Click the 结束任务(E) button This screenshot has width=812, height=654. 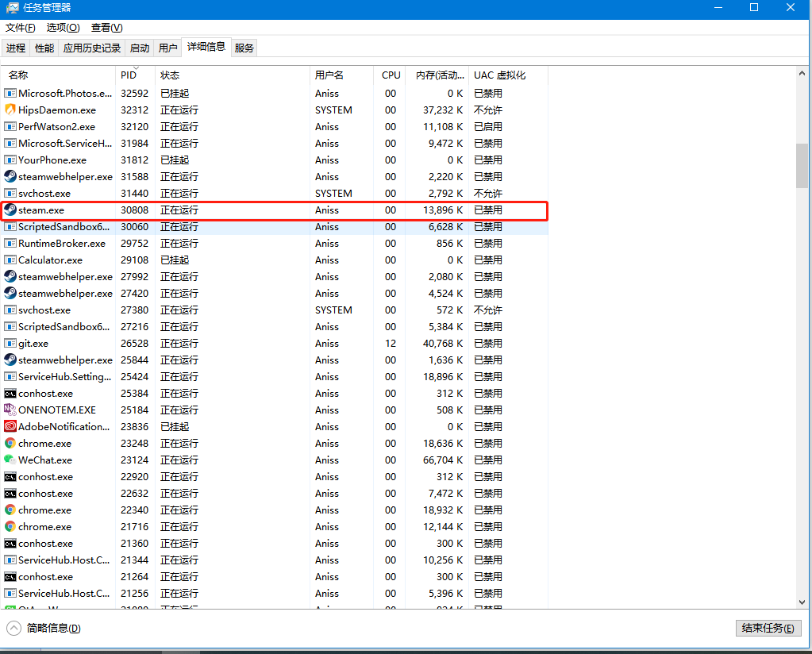click(768, 628)
